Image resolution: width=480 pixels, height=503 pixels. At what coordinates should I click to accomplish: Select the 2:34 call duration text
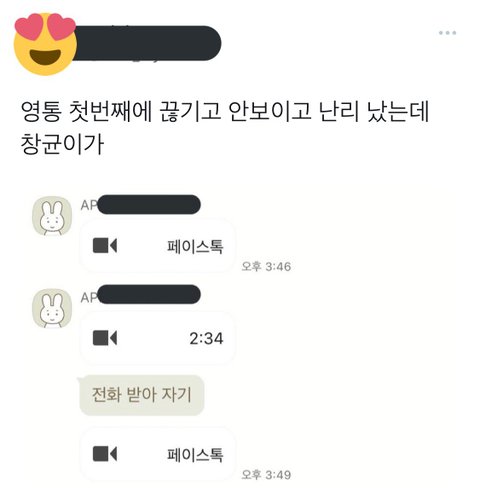coord(206,339)
